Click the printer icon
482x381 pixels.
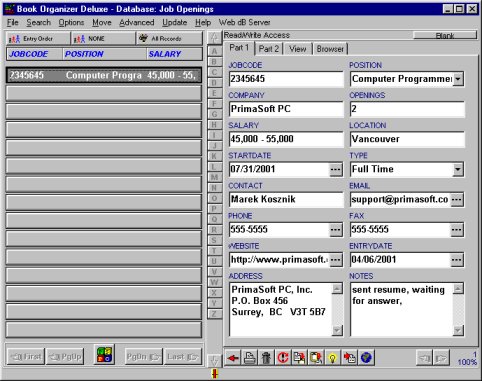pos(249,358)
